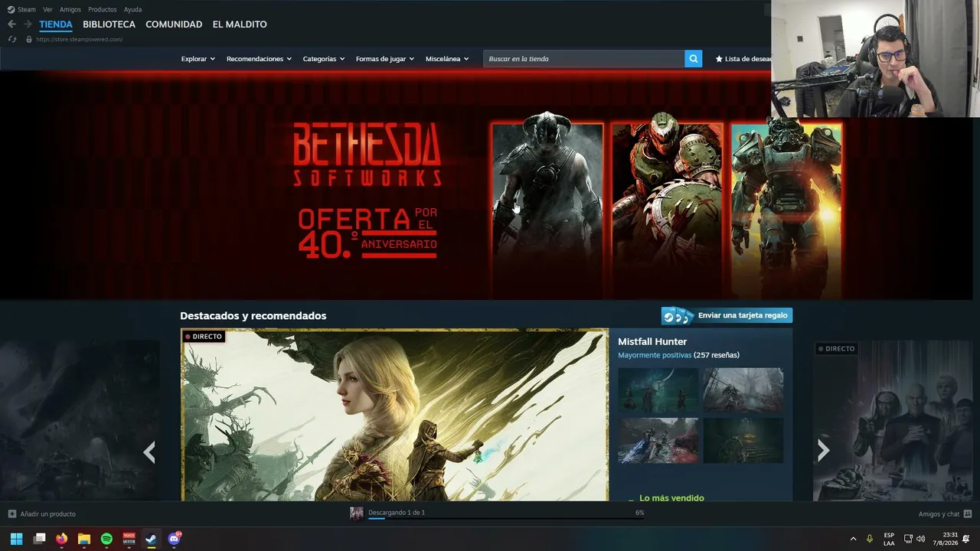
Task: Click the Steam logo in the menu bar
Action: [11, 9]
